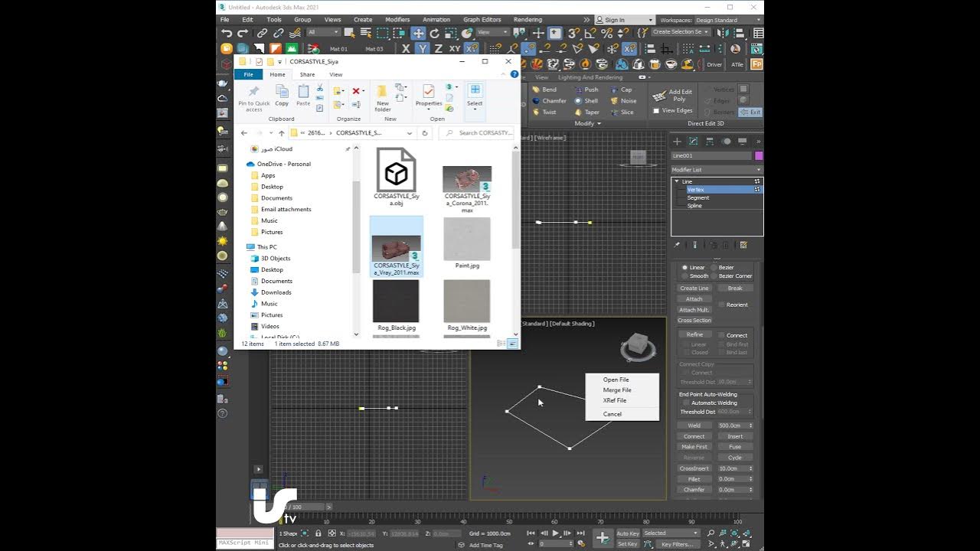980x551 pixels.
Task: Click Configure Modifier Sets icon
Action: 743,245
